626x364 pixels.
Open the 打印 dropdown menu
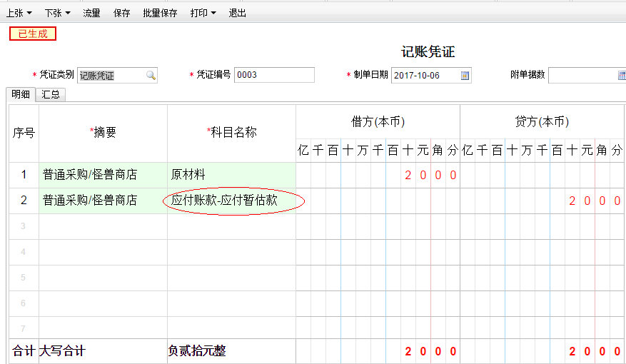click(x=203, y=13)
